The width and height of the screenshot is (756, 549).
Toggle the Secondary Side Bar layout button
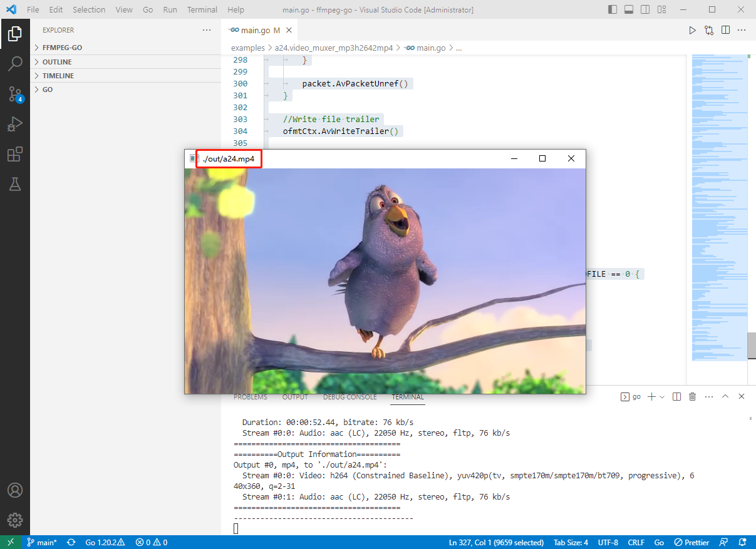coord(645,9)
